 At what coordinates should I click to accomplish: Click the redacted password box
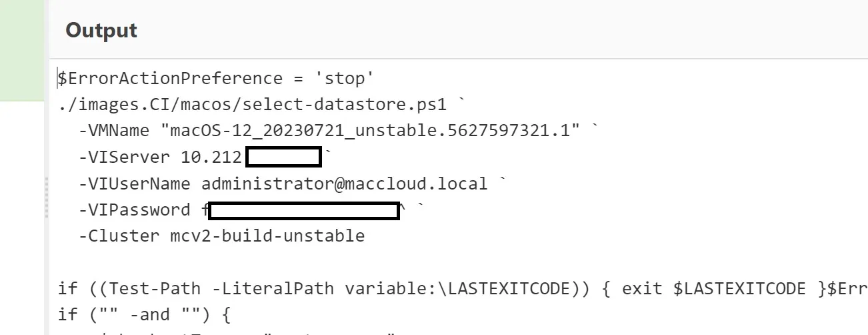point(304,210)
